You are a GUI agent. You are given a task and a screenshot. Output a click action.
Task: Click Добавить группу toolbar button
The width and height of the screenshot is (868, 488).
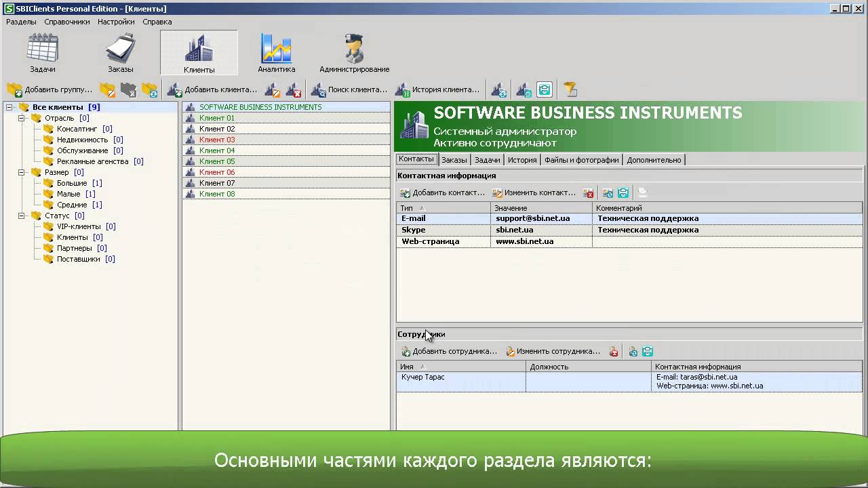pos(50,89)
